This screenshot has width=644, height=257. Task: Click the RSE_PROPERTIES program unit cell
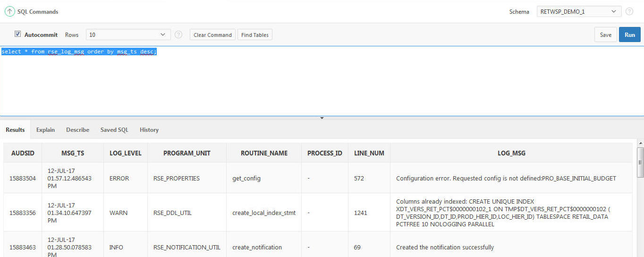(x=187, y=178)
